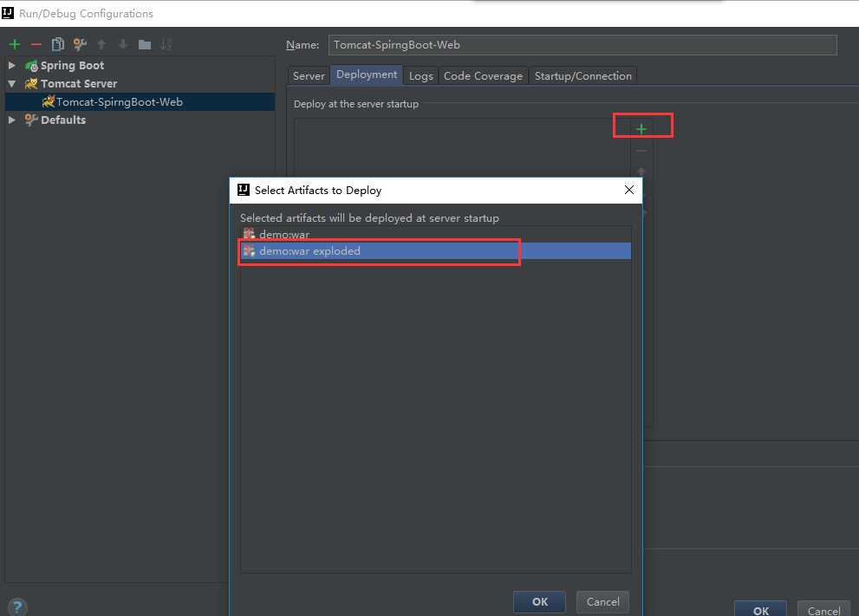Select the demo:war artifact
The height and width of the screenshot is (616, 859).
click(283, 234)
